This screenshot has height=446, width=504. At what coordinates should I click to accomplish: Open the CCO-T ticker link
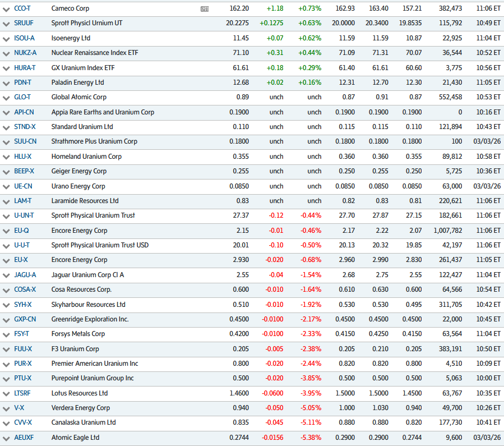[22, 8]
